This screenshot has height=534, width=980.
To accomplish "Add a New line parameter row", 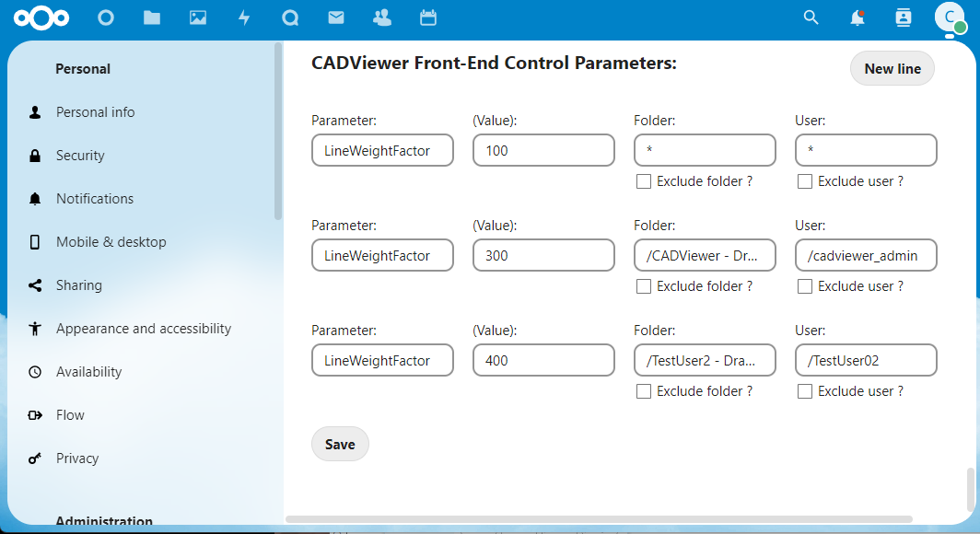I will tap(892, 69).
